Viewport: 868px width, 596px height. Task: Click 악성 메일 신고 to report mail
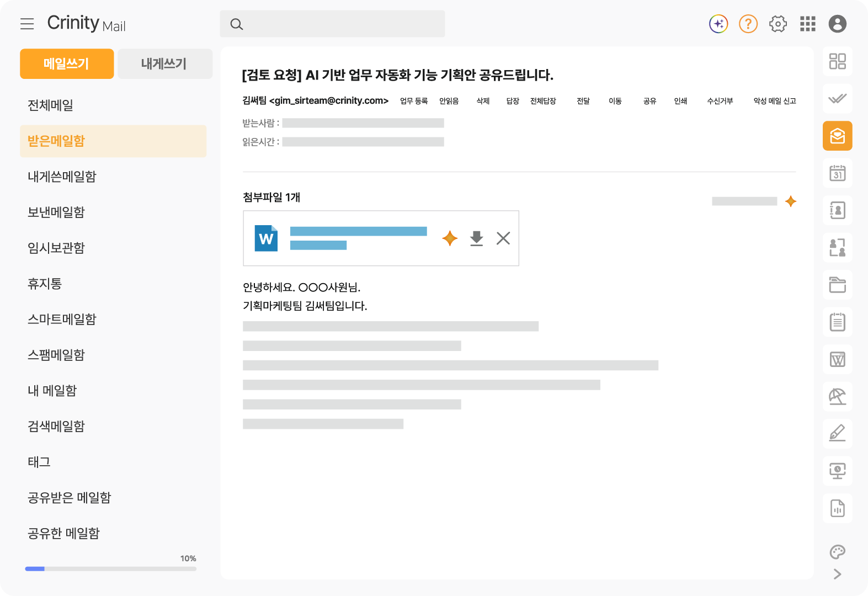(775, 101)
